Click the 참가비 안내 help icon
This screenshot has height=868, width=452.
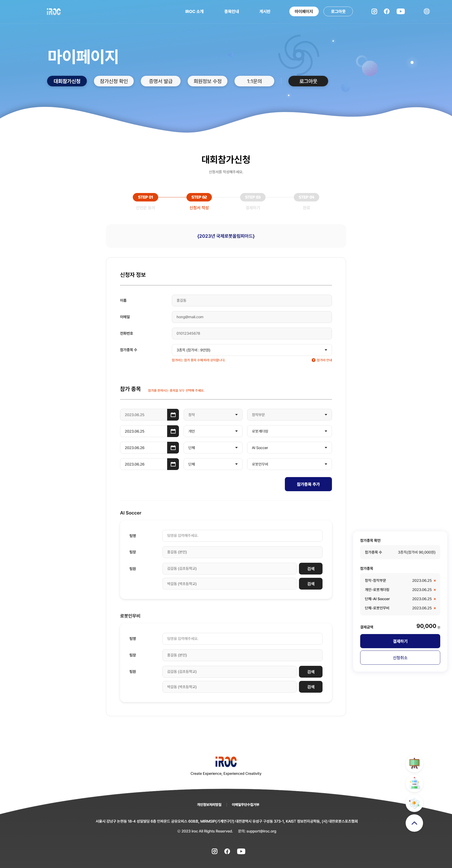pos(314,360)
